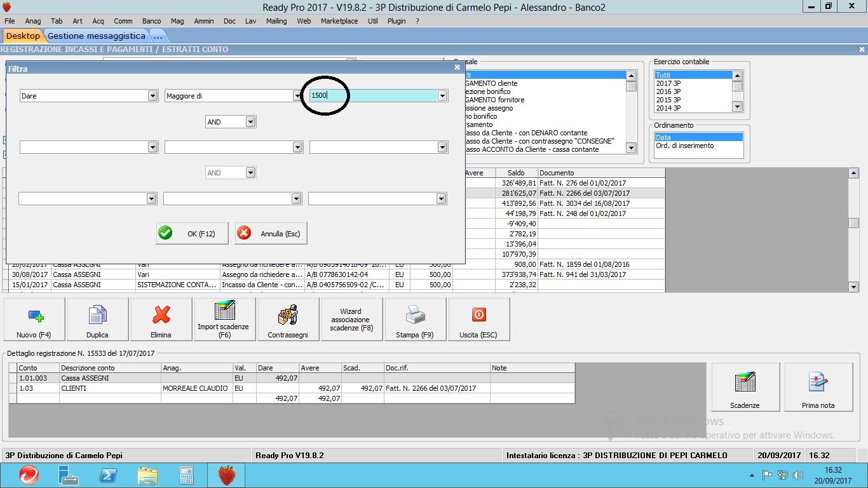This screenshot has width=868, height=488.
Task: Open the Prima nota button
Action: [818, 387]
